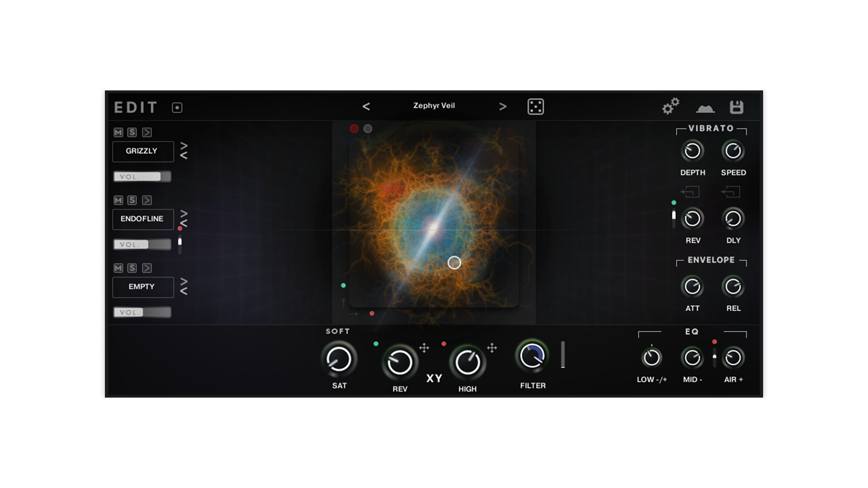Toggle the green dot above the effects REV slider
This screenshot has width=868, height=488.
coord(674,203)
